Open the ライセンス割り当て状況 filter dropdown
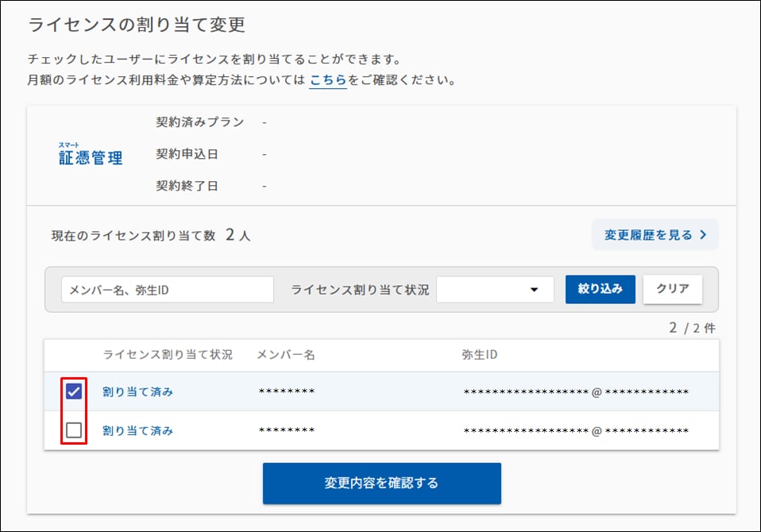Viewport: 761px width, 532px height. pyautogui.click(x=495, y=290)
